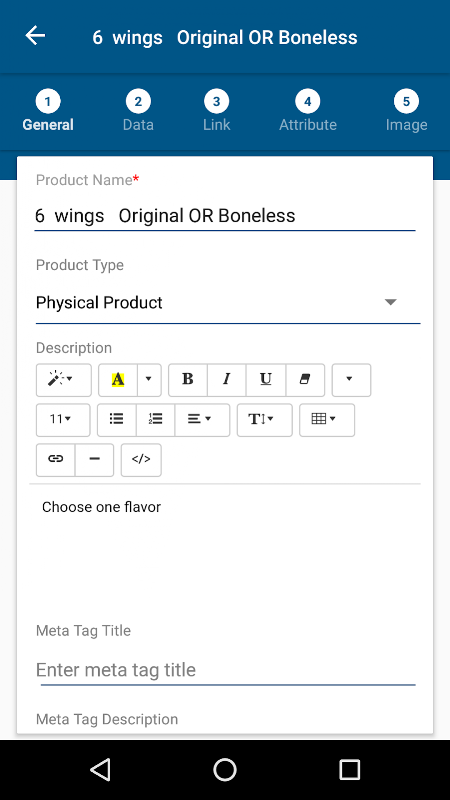Insert a hyperlink using link icon
The image size is (450, 800).
click(55, 460)
